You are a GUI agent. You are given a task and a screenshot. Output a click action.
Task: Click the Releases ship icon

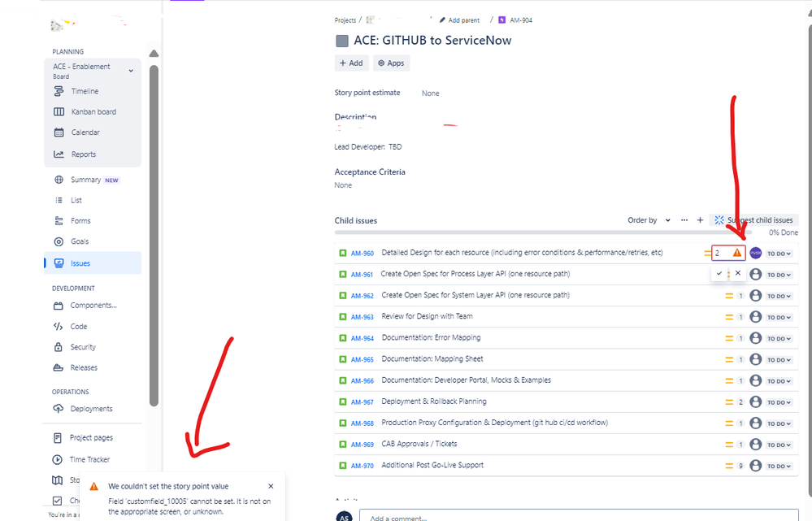59,367
